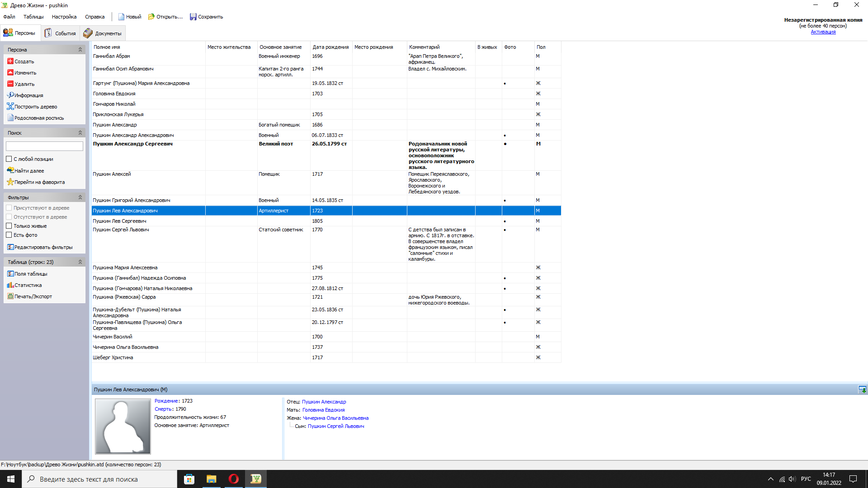
Task: Click the Построить дерево tree icon
Action: [x=10, y=106]
